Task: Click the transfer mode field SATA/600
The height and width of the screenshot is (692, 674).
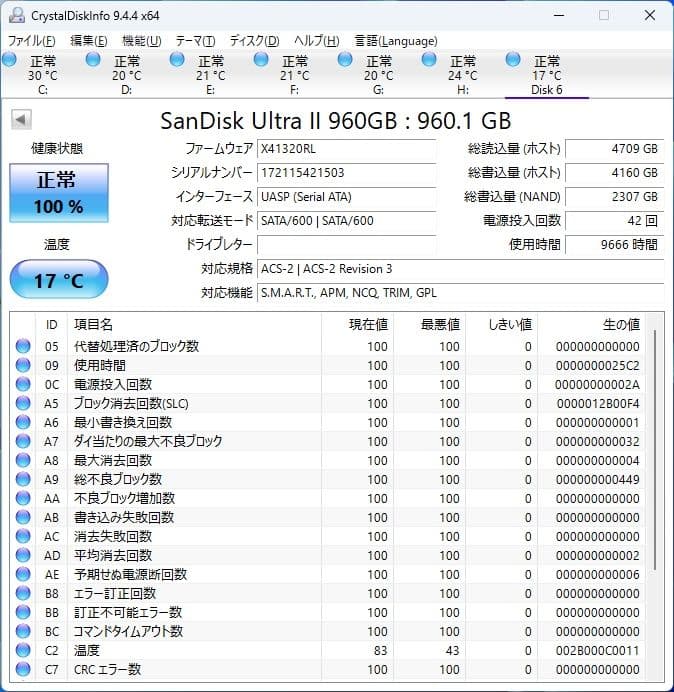Action: tap(346, 220)
